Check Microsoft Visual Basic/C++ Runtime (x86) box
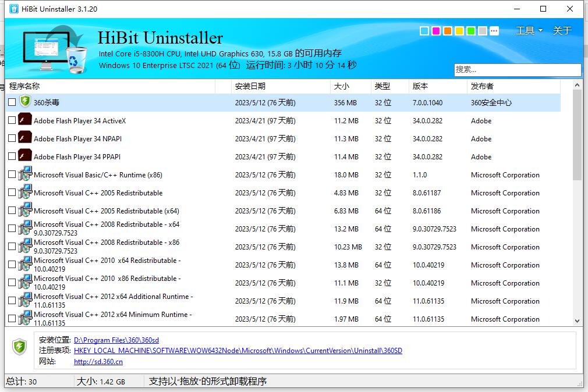The width and height of the screenshot is (588, 392). coord(12,174)
